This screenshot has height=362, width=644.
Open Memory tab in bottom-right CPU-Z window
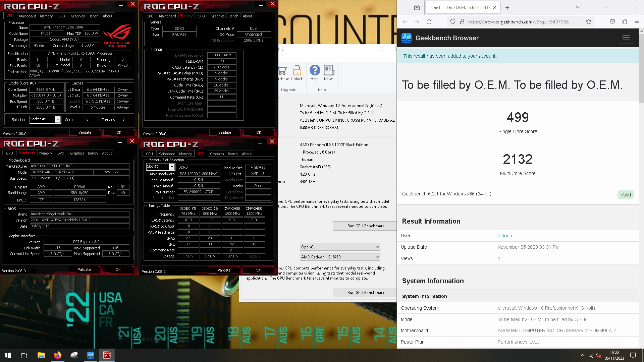click(x=185, y=154)
